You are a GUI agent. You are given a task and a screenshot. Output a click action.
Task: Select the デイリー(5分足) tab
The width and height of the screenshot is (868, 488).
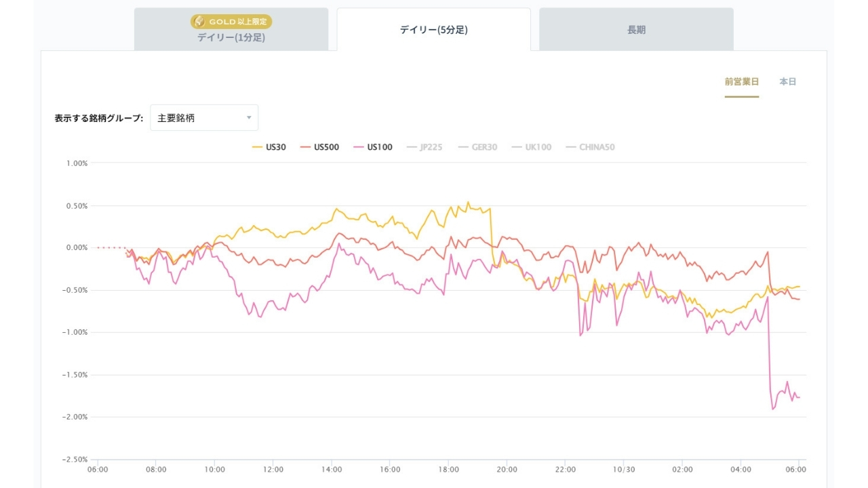pyautogui.click(x=434, y=29)
